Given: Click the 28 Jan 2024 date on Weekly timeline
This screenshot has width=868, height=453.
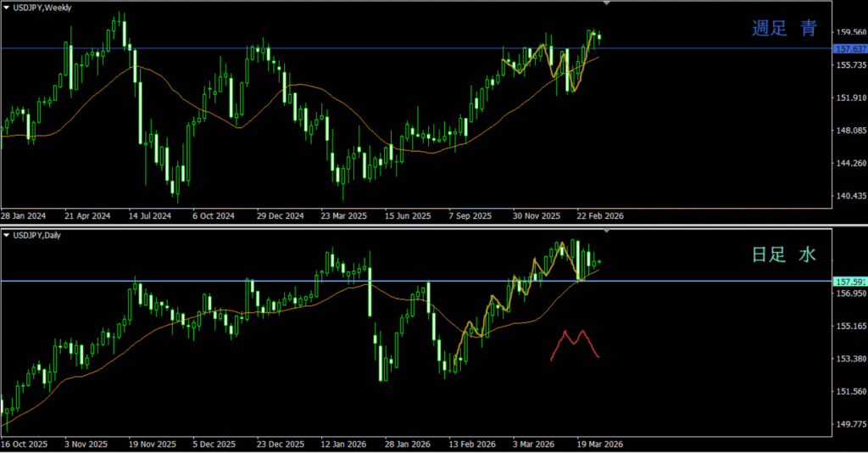Looking at the screenshot, I should (24, 215).
